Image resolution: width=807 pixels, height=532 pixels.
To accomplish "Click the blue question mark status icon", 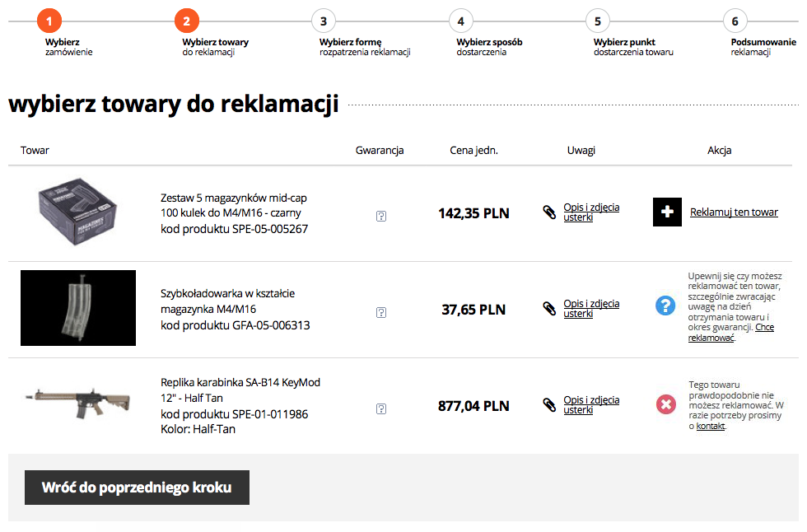I will tap(665, 306).
